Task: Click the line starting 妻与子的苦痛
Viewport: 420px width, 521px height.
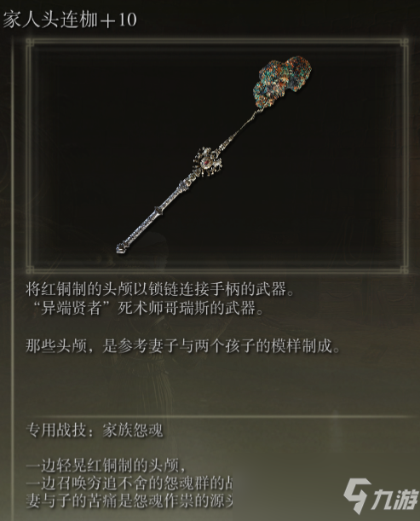Action: click(129, 501)
